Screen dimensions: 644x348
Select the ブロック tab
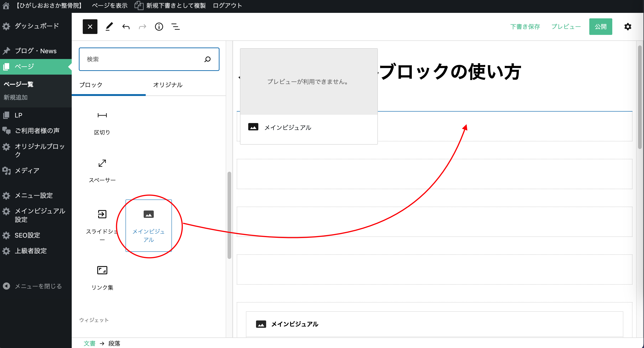point(91,85)
